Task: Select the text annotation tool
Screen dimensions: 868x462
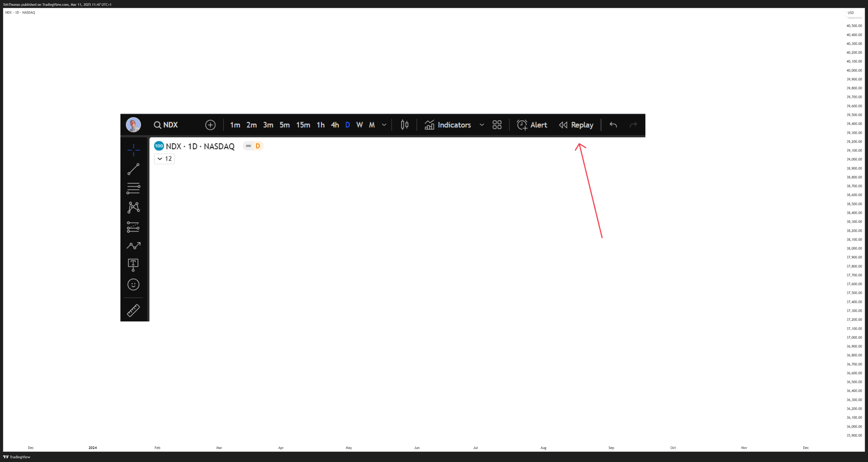Action: coord(133,265)
